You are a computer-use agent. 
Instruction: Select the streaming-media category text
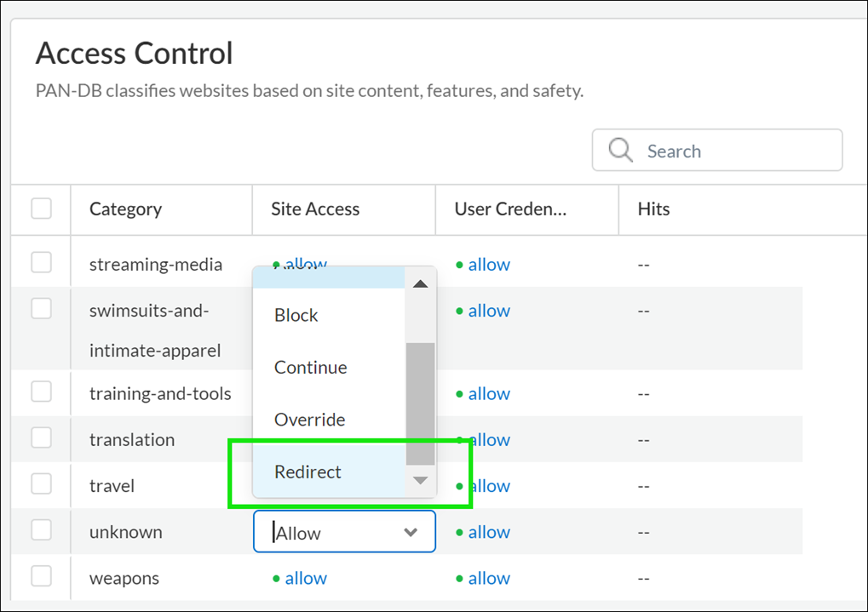156,265
